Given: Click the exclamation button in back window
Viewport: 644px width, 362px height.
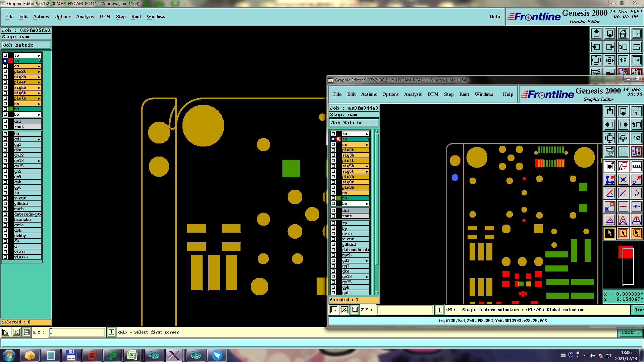Looking at the screenshot, I should coord(111,332).
